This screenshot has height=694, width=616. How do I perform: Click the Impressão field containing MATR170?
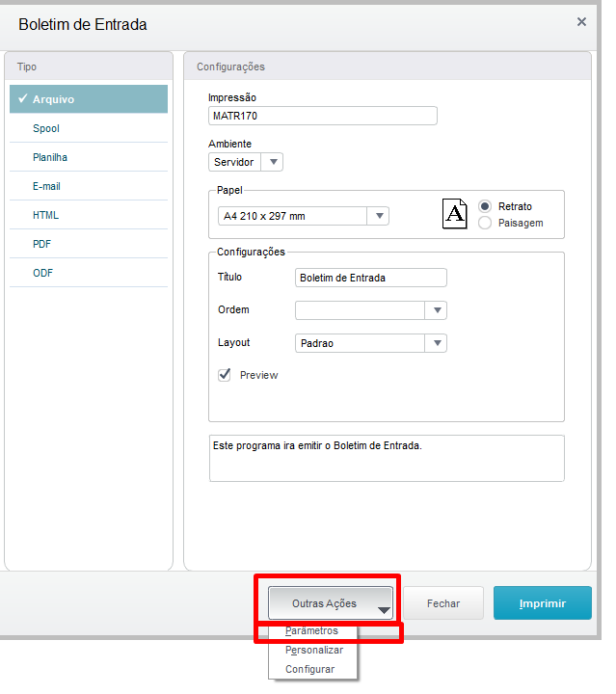tap(323, 116)
